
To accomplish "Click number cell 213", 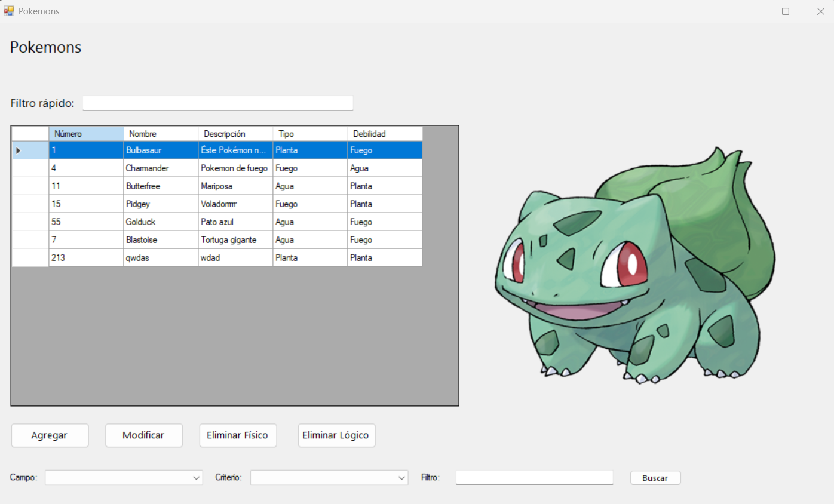I will coord(86,258).
